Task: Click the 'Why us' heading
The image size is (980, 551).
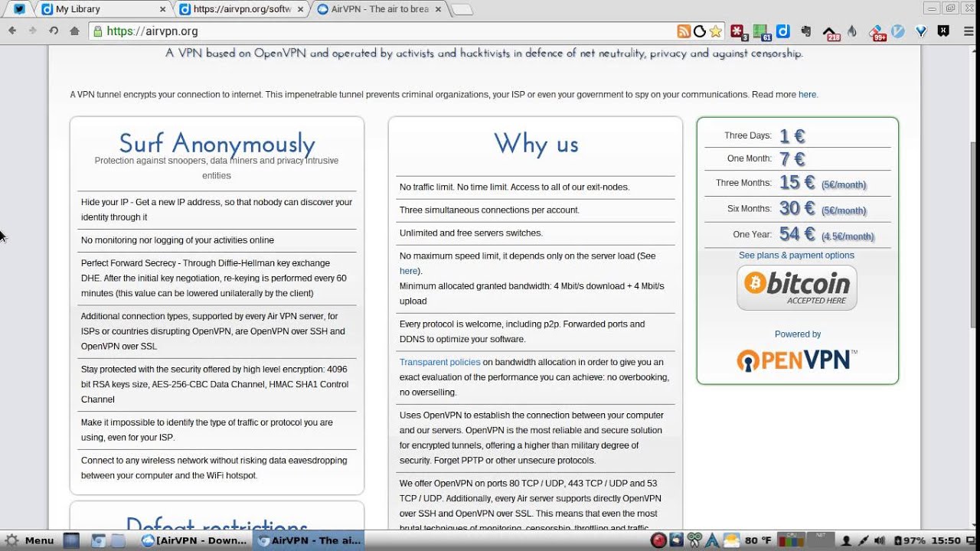Action: 536,143
